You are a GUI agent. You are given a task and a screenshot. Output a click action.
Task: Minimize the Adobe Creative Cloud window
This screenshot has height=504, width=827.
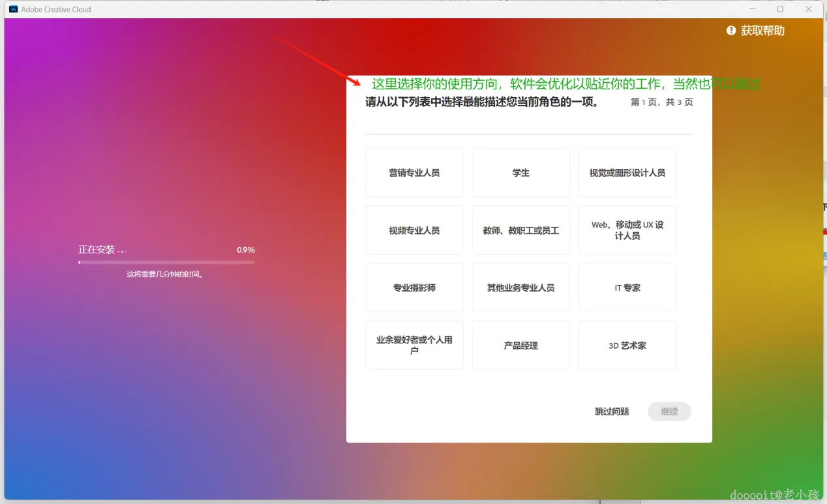coord(751,9)
